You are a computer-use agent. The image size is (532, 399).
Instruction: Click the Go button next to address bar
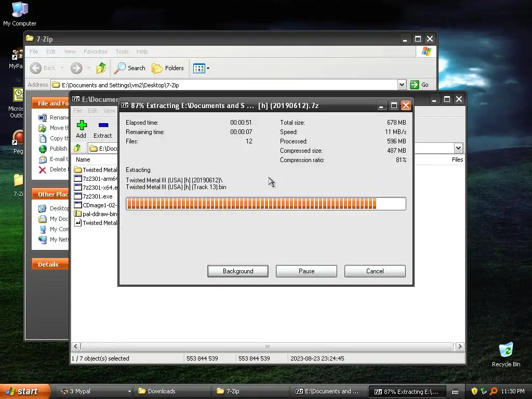[419, 85]
